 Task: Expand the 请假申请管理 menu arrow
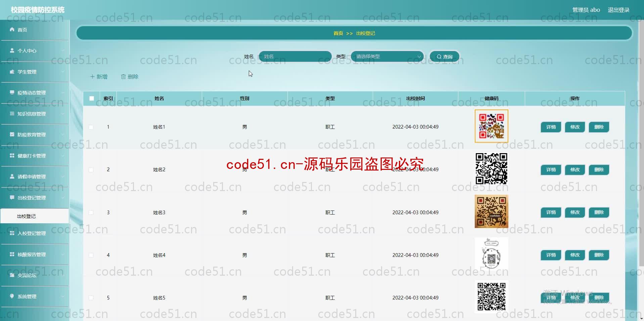[x=63, y=176]
